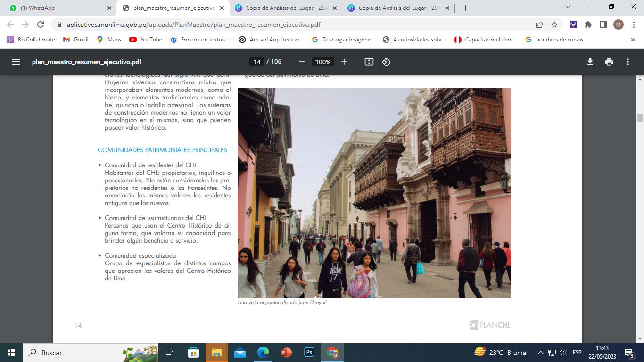Viewport: 644px width, 362px height.
Task: Open the Extensions puzzle icon
Action: point(588,25)
